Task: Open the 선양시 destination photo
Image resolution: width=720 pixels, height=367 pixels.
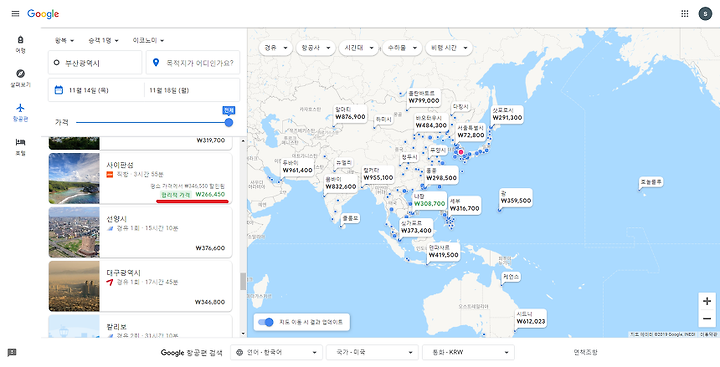Action: pyautogui.click(x=74, y=232)
